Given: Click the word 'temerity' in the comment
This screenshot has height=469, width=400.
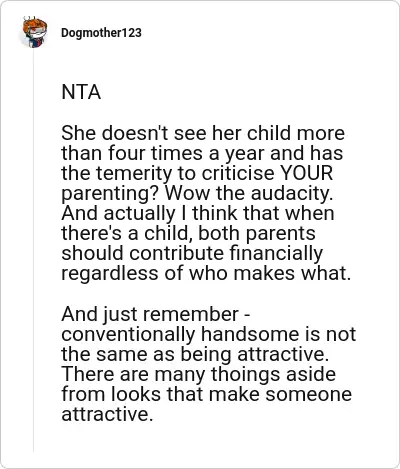Looking at the screenshot, I should (138, 174).
